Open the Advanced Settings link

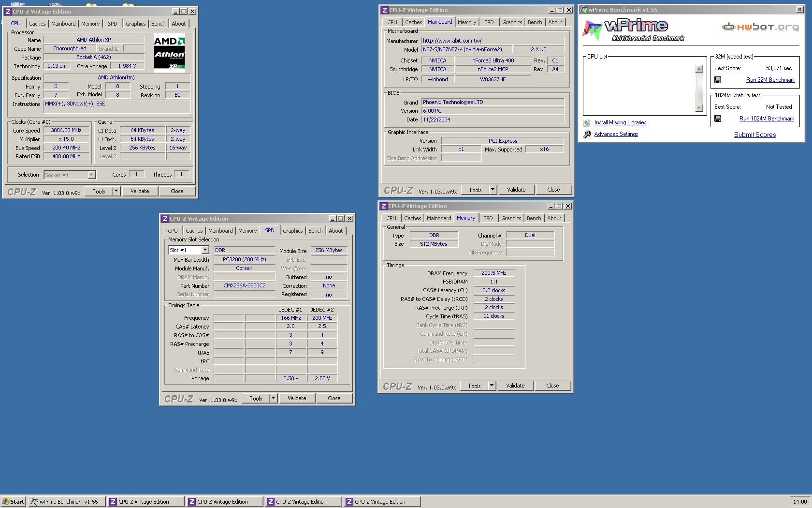pyautogui.click(x=616, y=134)
